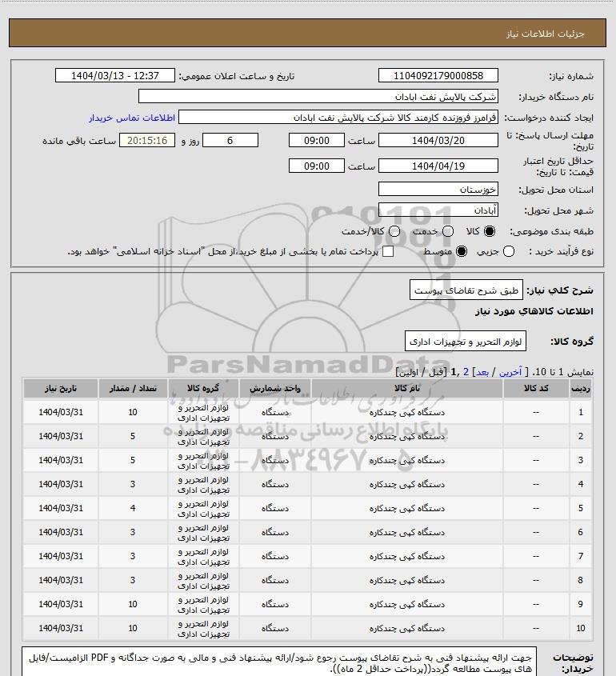This screenshot has width=616, height=676.
Task: Click the buyer notes text box
Action: [x=279, y=662]
